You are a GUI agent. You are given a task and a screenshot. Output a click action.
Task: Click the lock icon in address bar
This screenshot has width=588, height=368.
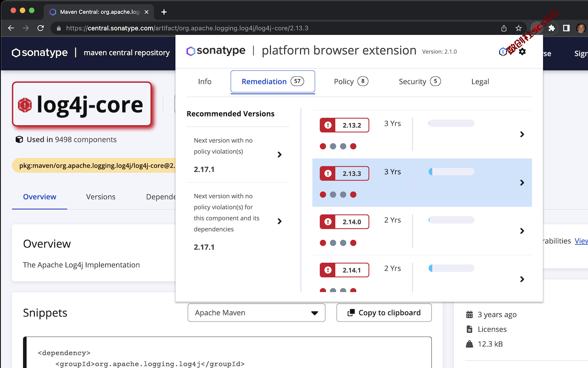(58, 28)
